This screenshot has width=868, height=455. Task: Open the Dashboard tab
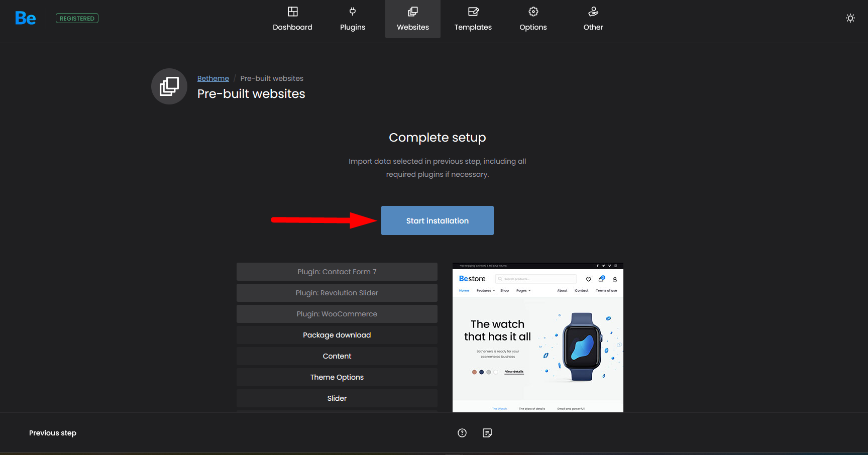[x=292, y=19]
